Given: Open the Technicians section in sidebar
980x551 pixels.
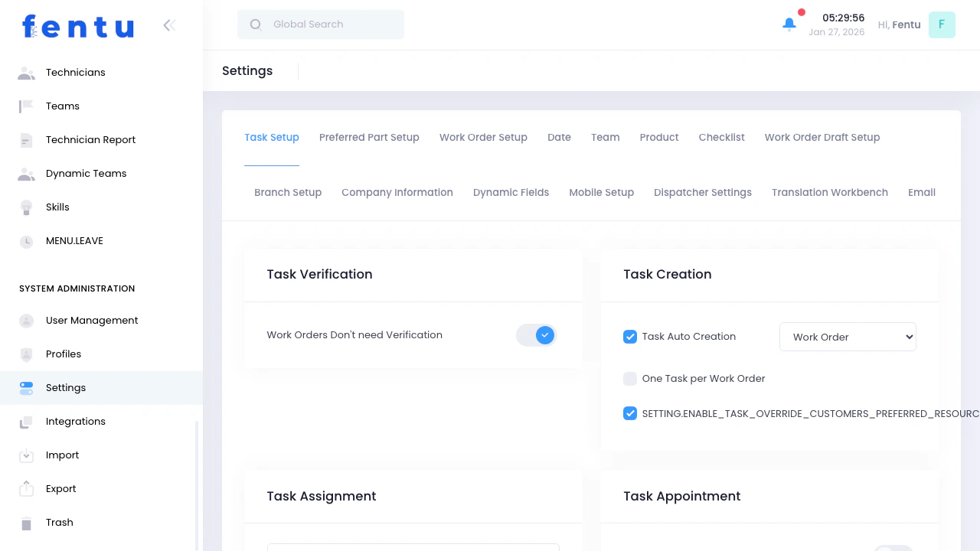Looking at the screenshot, I should pyautogui.click(x=75, y=72).
